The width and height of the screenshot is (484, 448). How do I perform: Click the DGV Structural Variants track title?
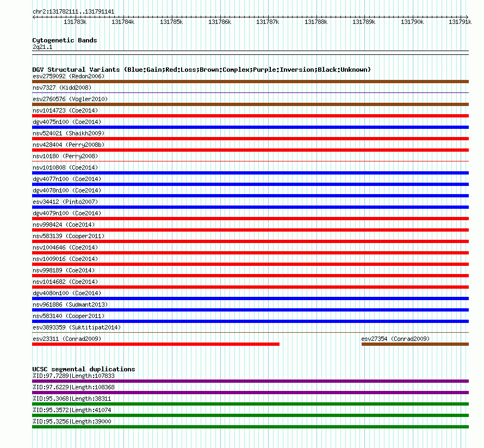(202, 70)
